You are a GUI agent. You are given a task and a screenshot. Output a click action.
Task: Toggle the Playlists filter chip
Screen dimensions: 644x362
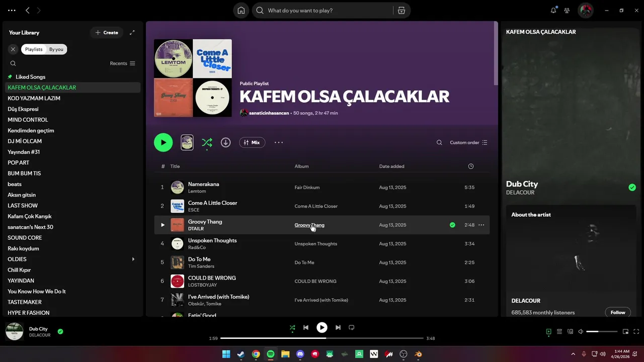(x=34, y=49)
